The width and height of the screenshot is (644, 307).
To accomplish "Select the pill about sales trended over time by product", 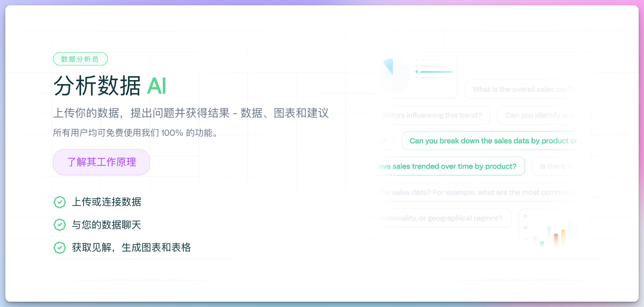I will tap(449, 166).
